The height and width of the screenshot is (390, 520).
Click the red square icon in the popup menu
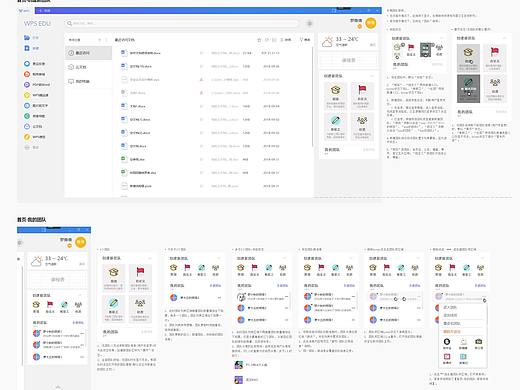pyautogui.click(x=447, y=356)
